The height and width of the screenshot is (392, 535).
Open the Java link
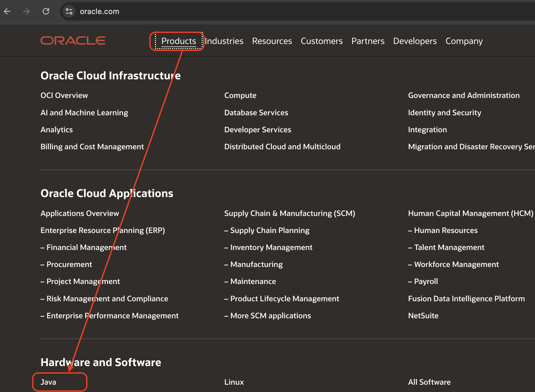pos(48,382)
